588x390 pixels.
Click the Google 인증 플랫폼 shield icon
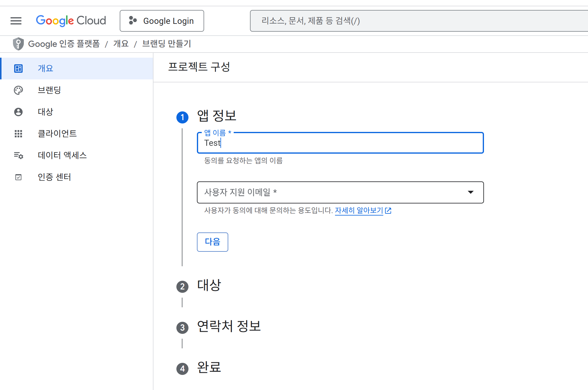point(18,44)
